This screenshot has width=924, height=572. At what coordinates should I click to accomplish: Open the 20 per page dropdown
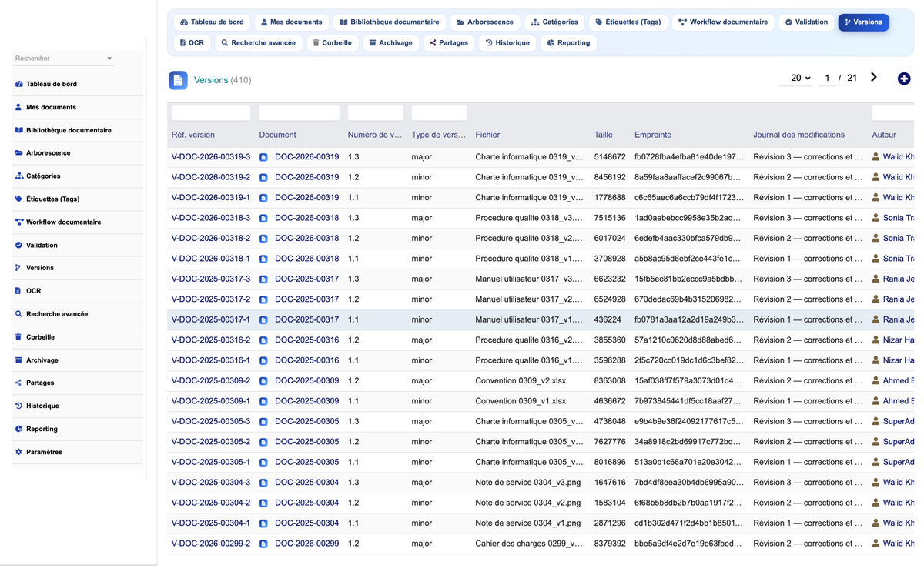pyautogui.click(x=801, y=78)
